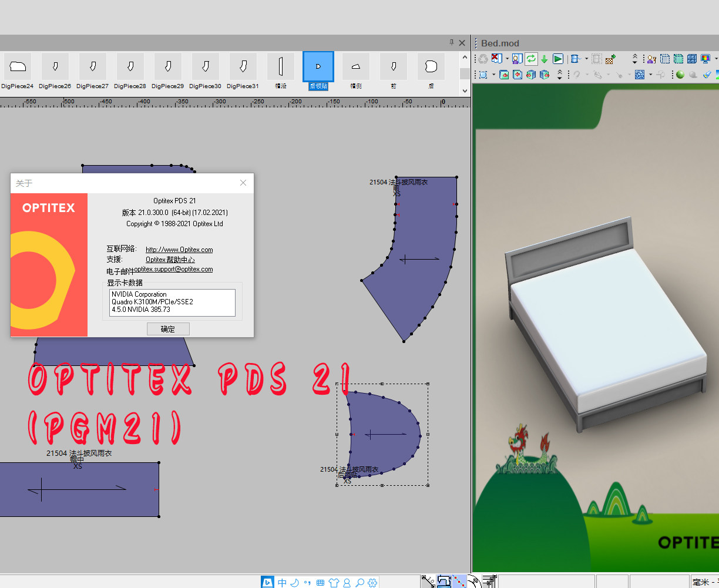Open the dropdown next to the red X icon

(x=506, y=59)
